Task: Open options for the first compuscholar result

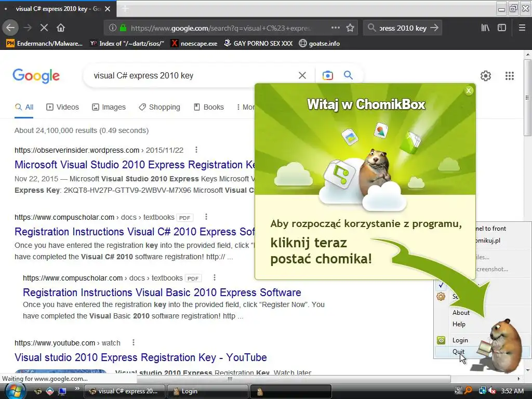Action: pos(206,217)
